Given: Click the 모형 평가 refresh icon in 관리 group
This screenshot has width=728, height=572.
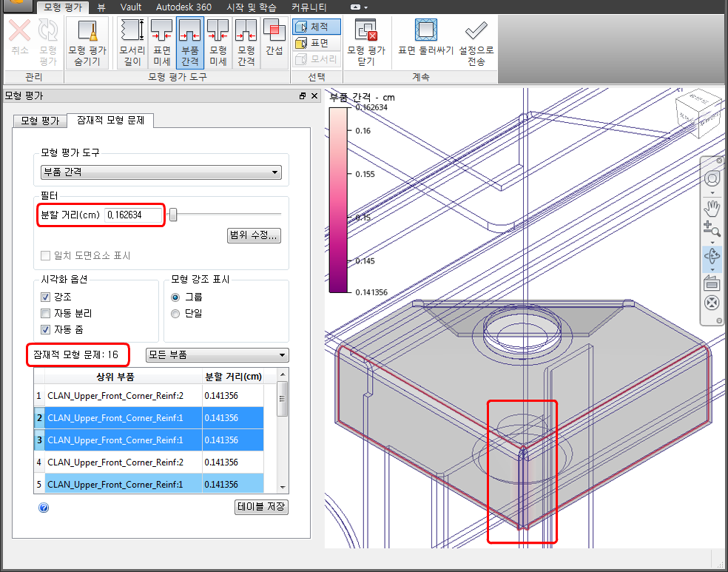Looking at the screenshot, I should 48,30.
